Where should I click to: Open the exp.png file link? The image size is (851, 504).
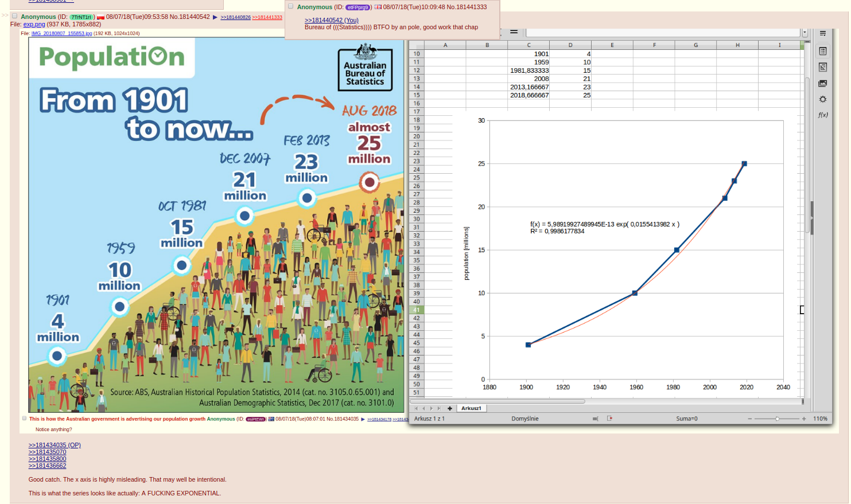(34, 24)
